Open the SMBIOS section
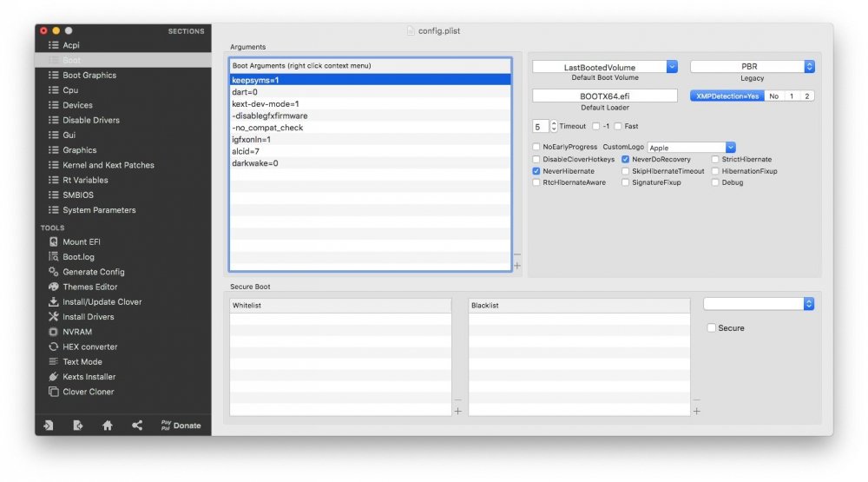Screen dimensions: 868x482 pyautogui.click(x=78, y=195)
